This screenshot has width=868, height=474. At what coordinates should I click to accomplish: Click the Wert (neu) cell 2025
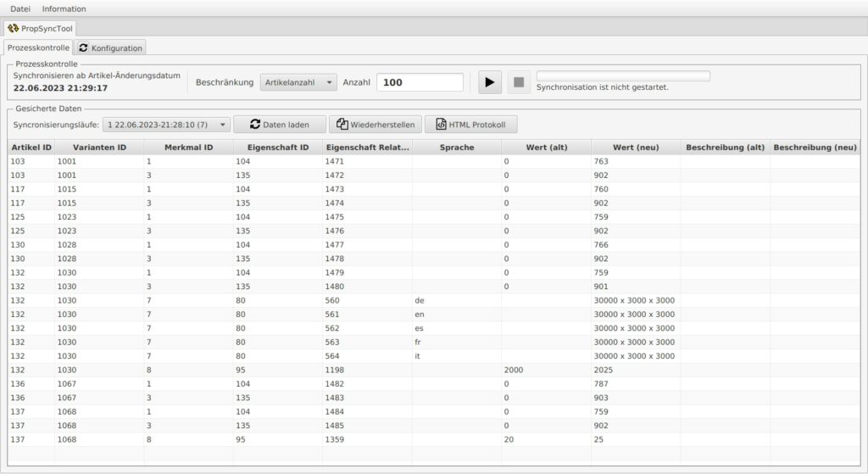coord(636,370)
